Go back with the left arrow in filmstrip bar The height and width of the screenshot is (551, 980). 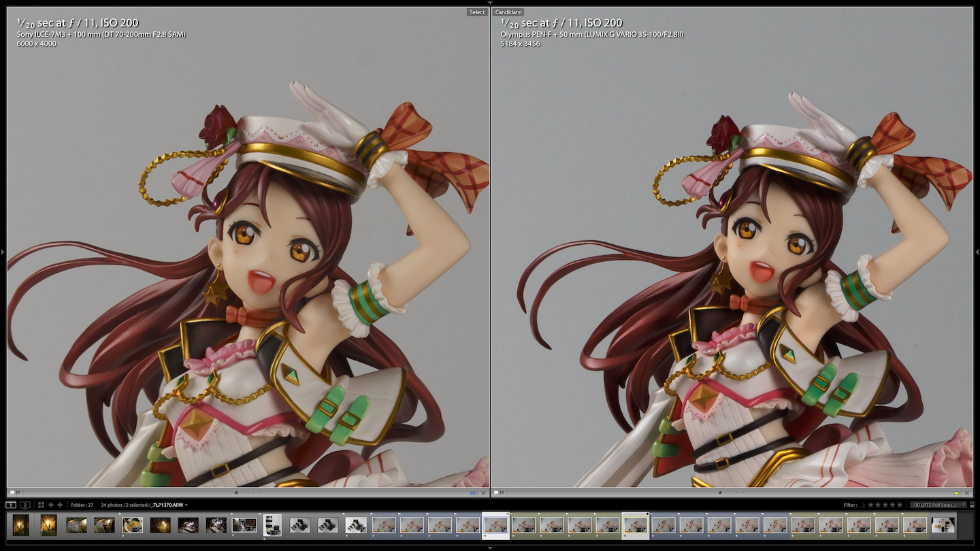click(51, 505)
